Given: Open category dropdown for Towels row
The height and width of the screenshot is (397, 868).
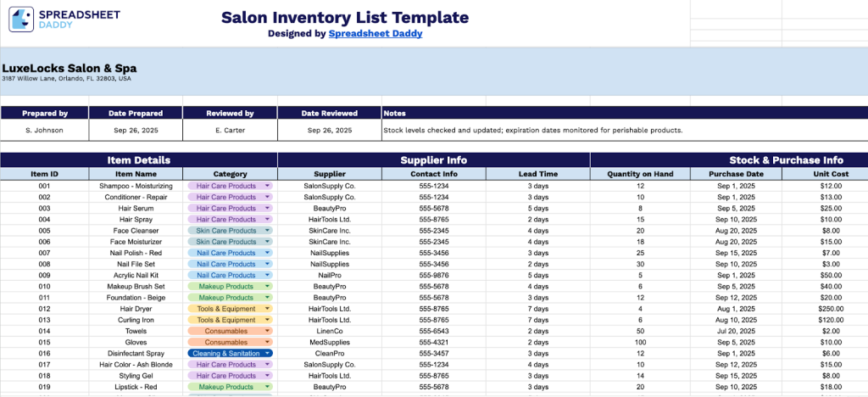Looking at the screenshot, I should pyautogui.click(x=268, y=331).
